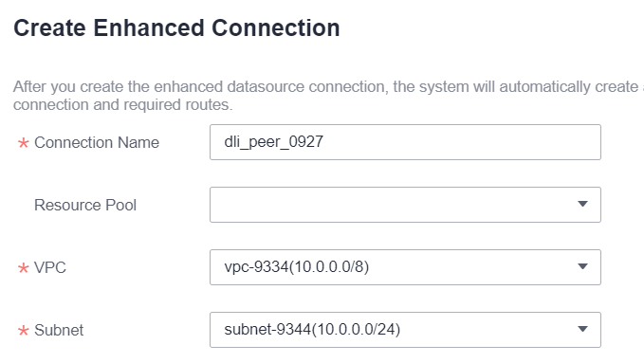This screenshot has width=644, height=363.
Task: Click the Resource Pool label
Action: 85,205
